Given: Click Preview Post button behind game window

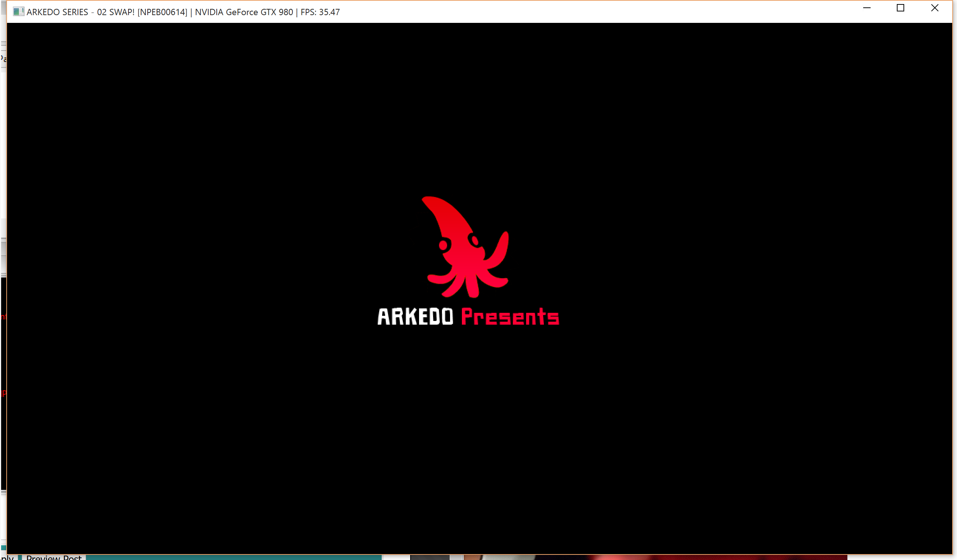Looking at the screenshot, I should point(54,557).
